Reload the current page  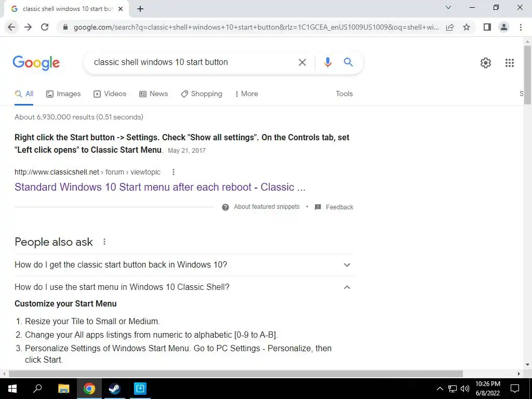(45, 27)
